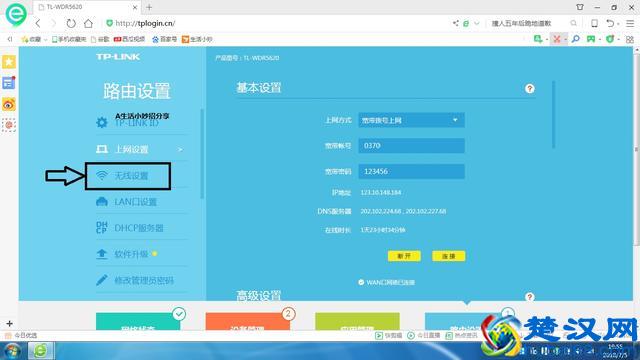Open the 西瓜视频 bookmark

129,39
